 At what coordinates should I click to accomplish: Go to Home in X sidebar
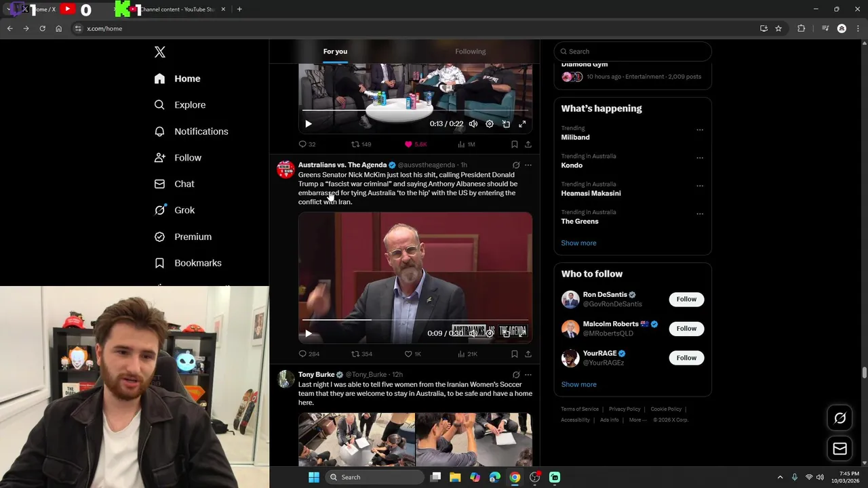pos(177,79)
